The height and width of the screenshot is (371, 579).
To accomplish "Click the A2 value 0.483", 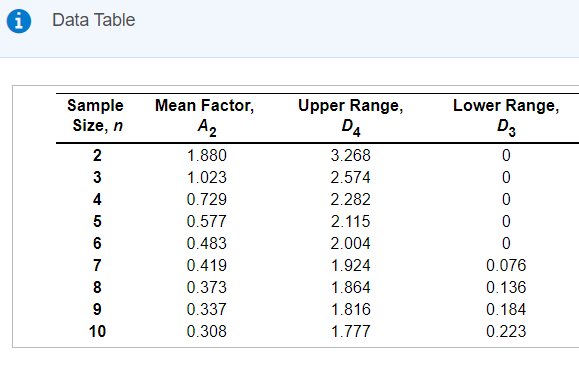I will 207,243.
